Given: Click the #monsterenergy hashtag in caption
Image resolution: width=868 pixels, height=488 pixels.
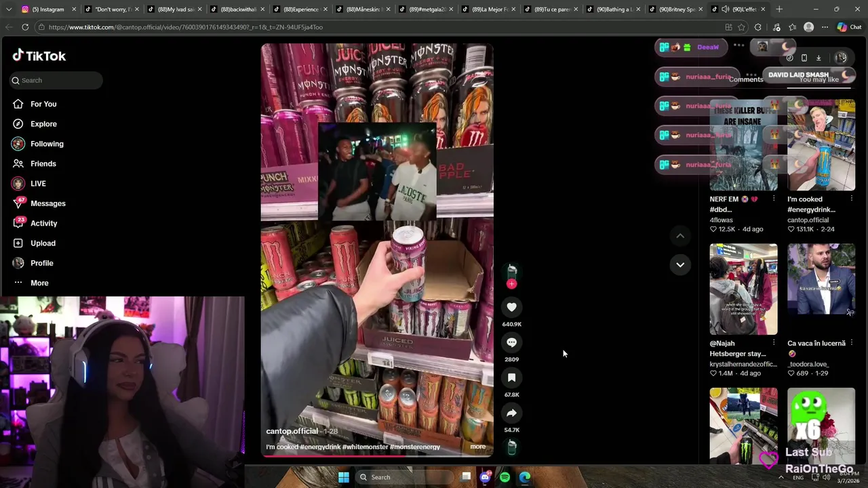Looking at the screenshot, I should (415, 447).
